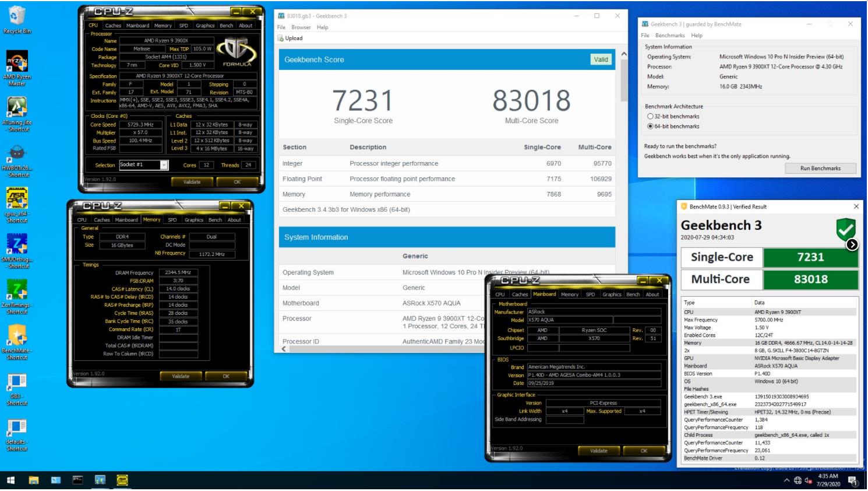The width and height of the screenshot is (868, 491).
Task: Select the 32-bit benchmarks radio button
Action: pyautogui.click(x=650, y=117)
